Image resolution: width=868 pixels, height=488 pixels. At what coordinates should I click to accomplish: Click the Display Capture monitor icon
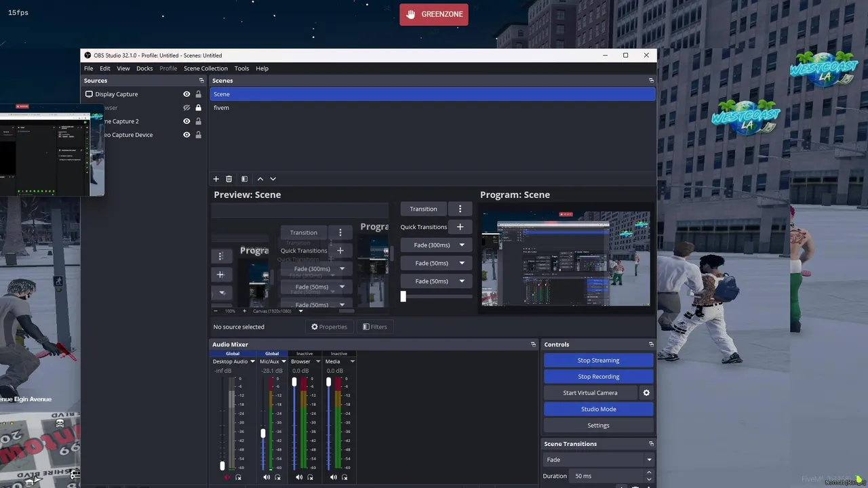[x=89, y=94]
